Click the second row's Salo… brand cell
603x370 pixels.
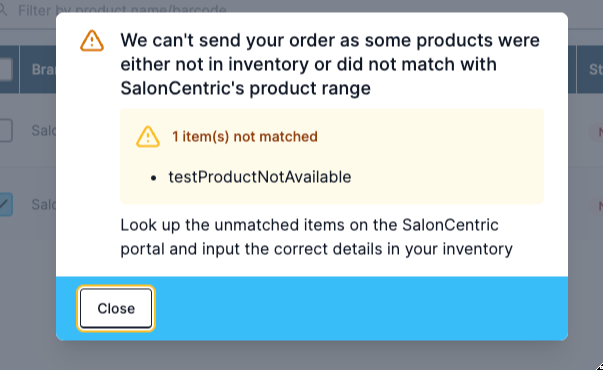tap(43, 205)
